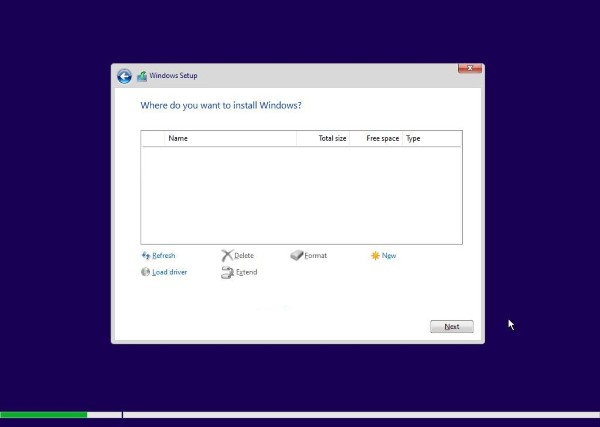Click the New partition star icon
The width and height of the screenshot is (600, 427).
375,255
